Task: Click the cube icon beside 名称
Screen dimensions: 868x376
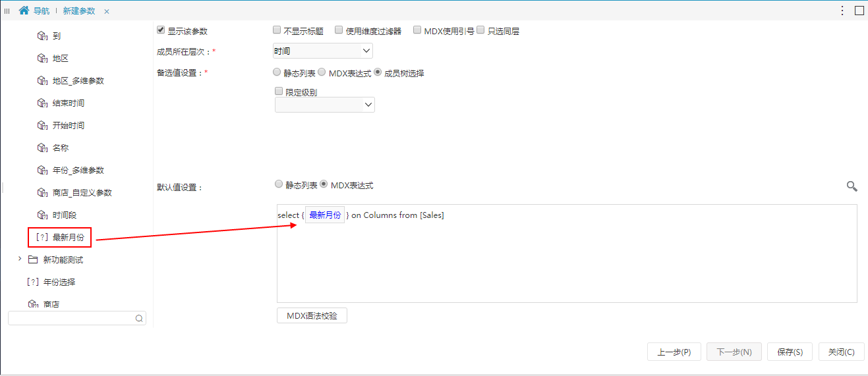Action: click(x=42, y=148)
